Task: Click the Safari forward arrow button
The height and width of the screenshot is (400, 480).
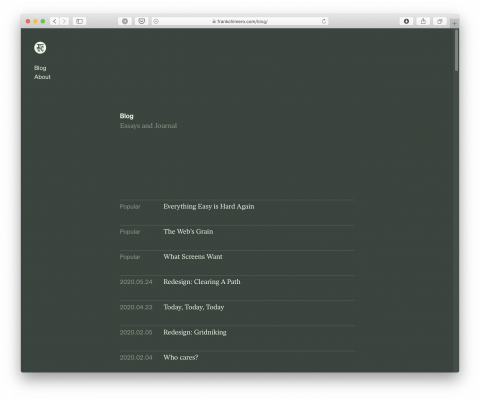Action: (64, 21)
